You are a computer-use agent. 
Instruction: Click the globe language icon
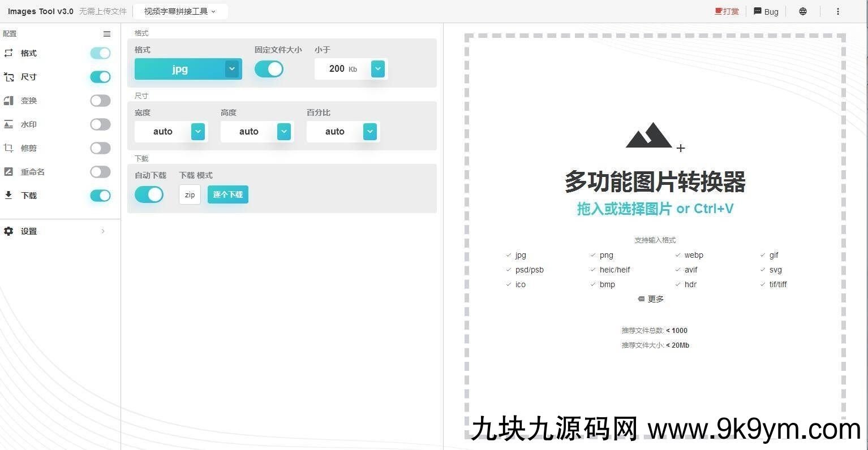pyautogui.click(x=802, y=11)
